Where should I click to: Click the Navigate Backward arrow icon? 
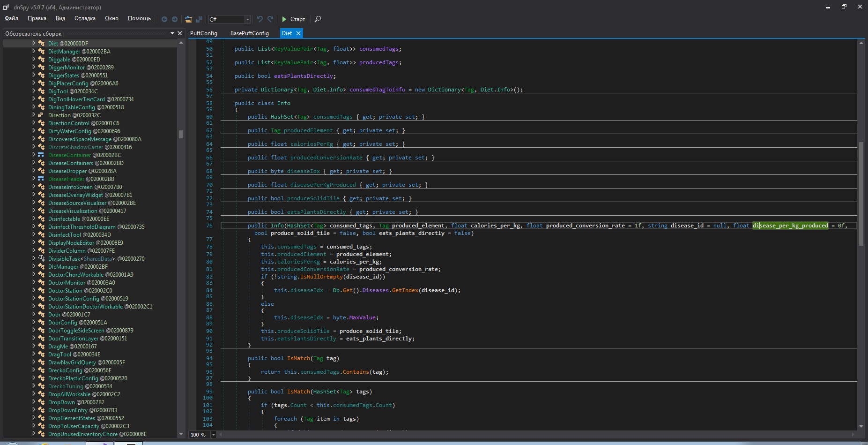[164, 19]
